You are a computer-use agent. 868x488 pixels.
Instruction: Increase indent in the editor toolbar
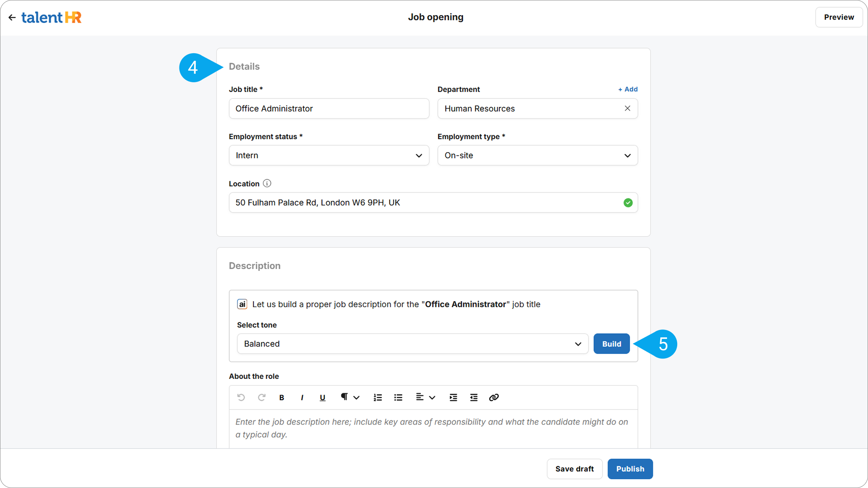453,397
